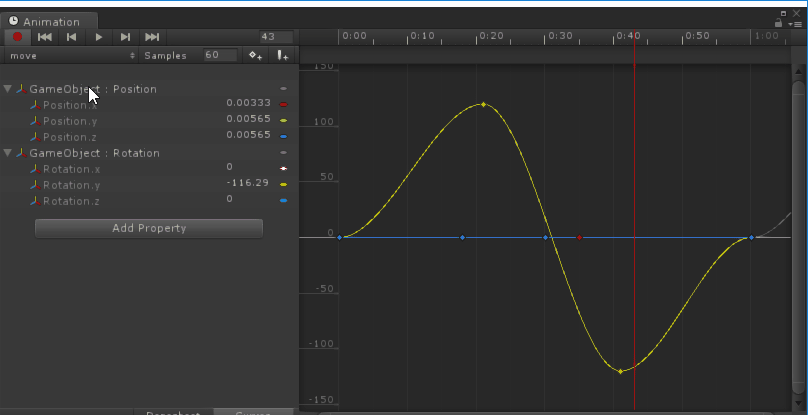Screen dimensions: 808x415
Task: Click the red keyframe on the zero line
Action: click(580, 238)
